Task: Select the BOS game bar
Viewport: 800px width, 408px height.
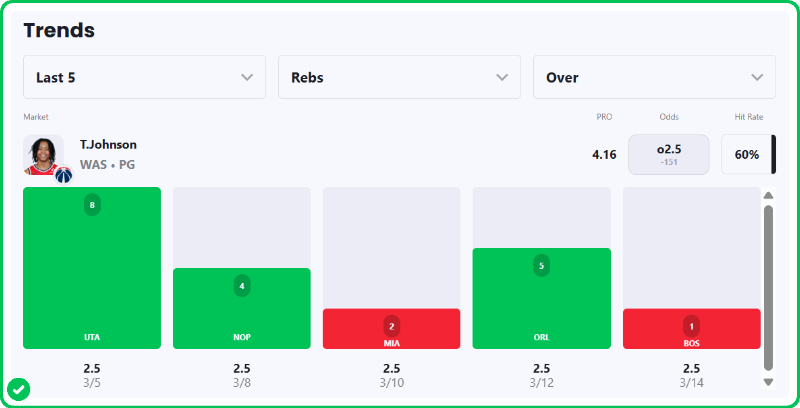Action: pos(692,330)
